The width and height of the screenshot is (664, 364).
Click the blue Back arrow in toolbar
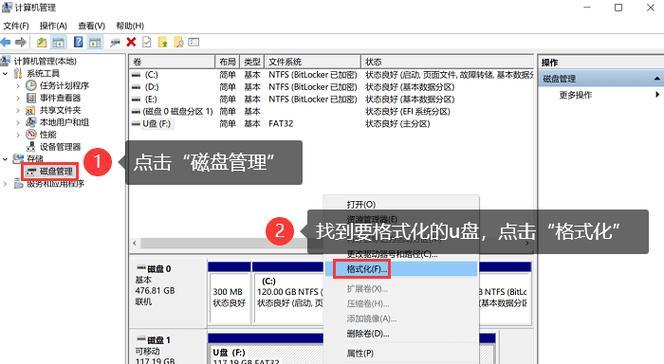click(x=6, y=42)
